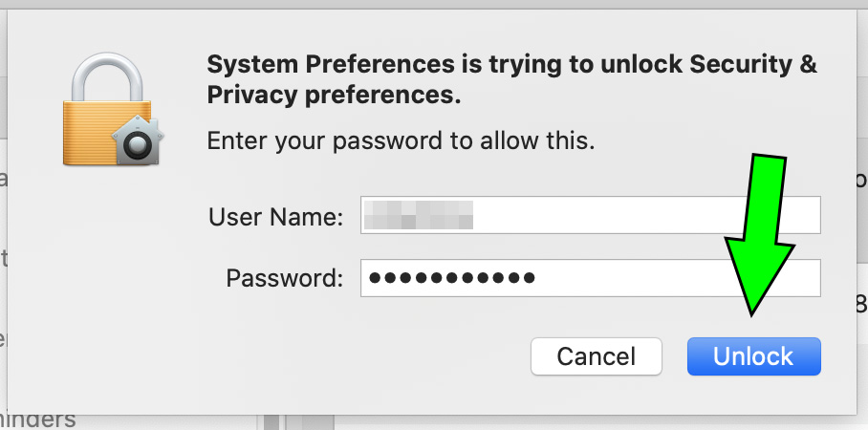Screen dimensions: 868x430
Task: Click the "Privacy preferences." heading line
Action: [334, 97]
